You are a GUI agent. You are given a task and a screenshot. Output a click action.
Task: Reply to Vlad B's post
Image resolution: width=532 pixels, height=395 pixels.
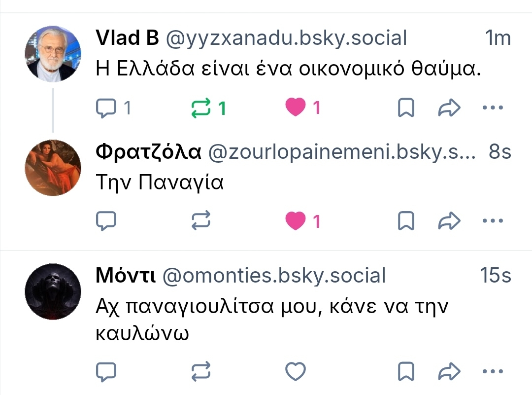coord(106,108)
